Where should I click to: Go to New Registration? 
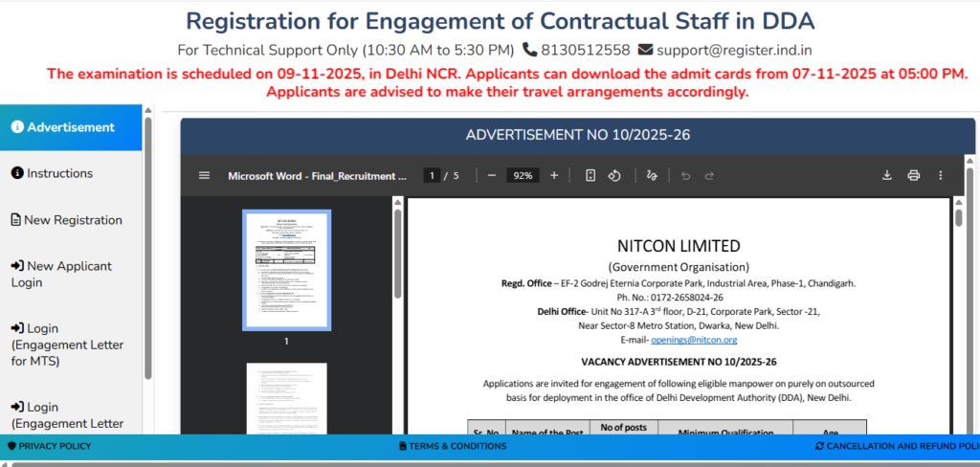(71, 220)
